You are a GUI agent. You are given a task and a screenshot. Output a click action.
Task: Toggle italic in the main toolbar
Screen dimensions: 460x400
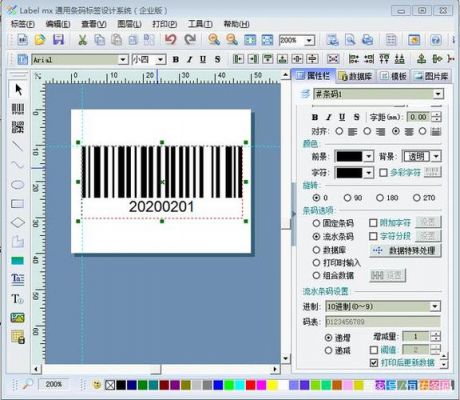pos(189,60)
